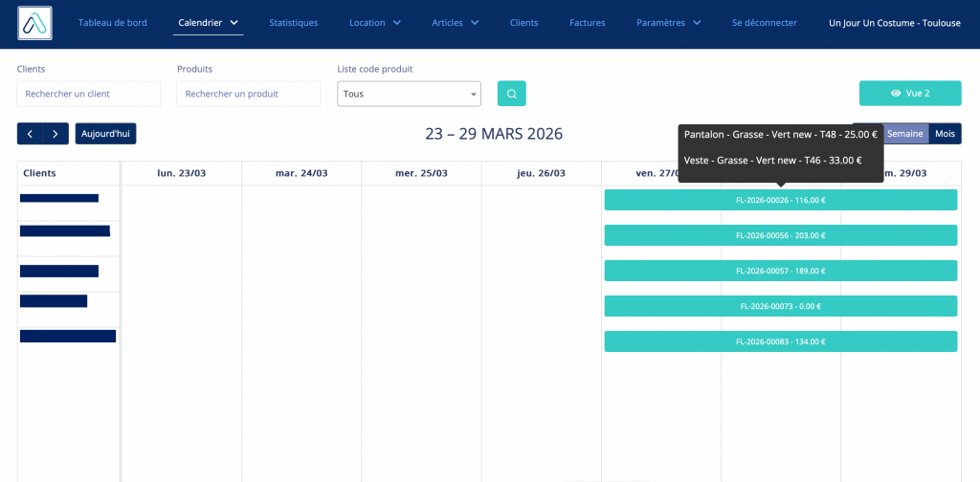The width and height of the screenshot is (980, 482).
Task: Switch to Vue 2 eye button
Action: (x=909, y=93)
